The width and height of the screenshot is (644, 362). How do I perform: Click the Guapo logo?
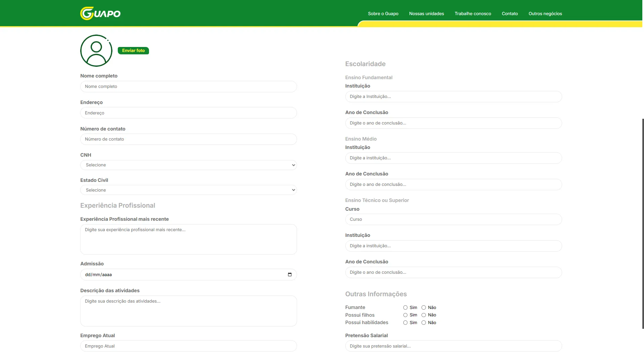pos(100,13)
